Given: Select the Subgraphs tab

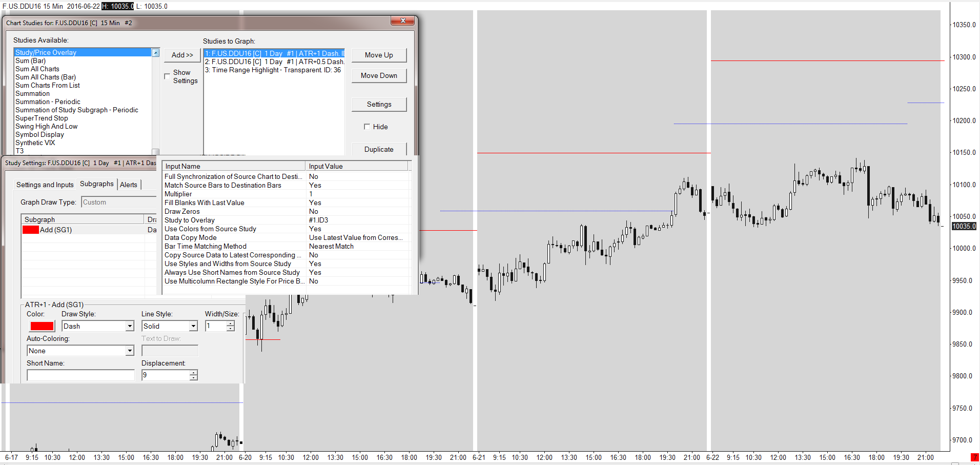Looking at the screenshot, I should click(x=97, y=184).
